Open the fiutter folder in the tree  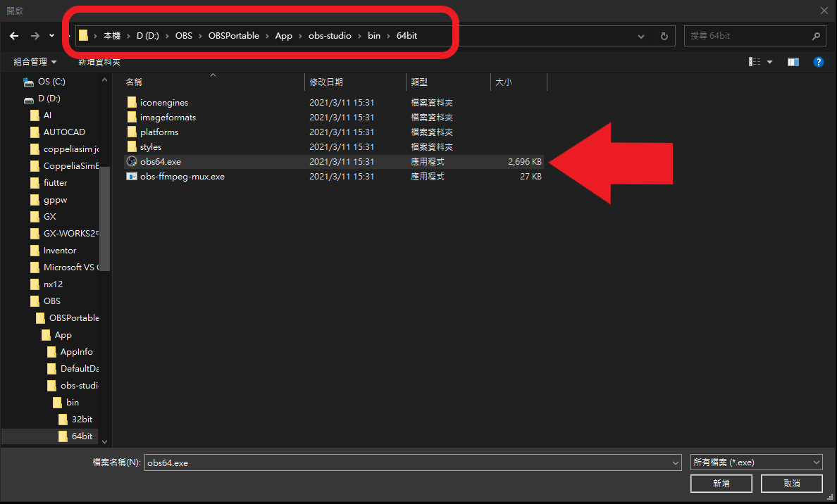click(55, 183)
